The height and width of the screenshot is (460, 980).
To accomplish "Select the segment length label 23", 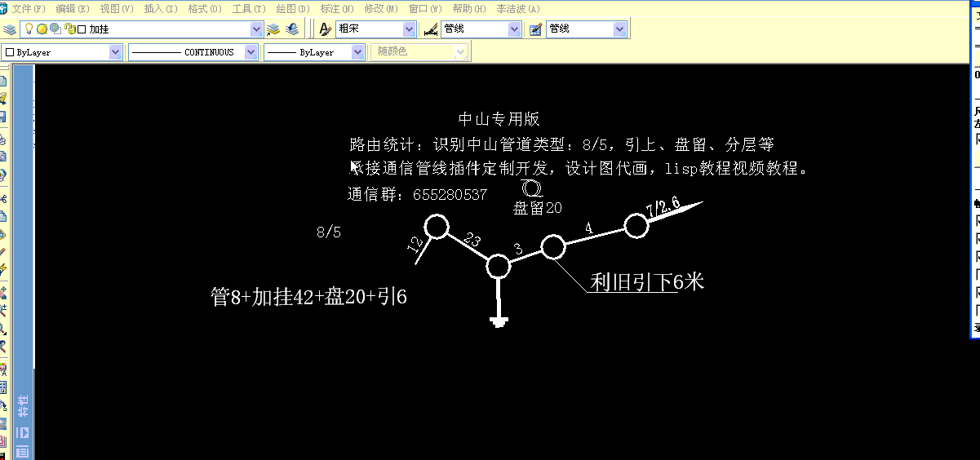I will pyautogui.click(x=472, y=241).
